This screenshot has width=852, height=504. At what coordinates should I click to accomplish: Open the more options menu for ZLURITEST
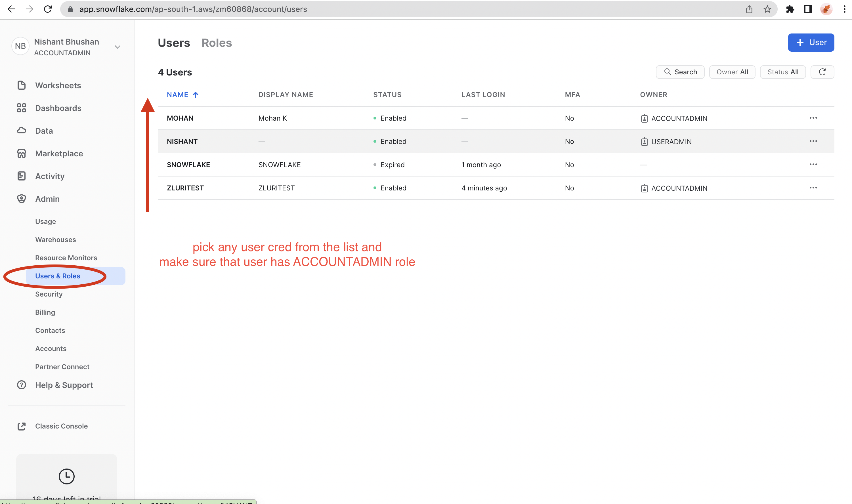813,188
